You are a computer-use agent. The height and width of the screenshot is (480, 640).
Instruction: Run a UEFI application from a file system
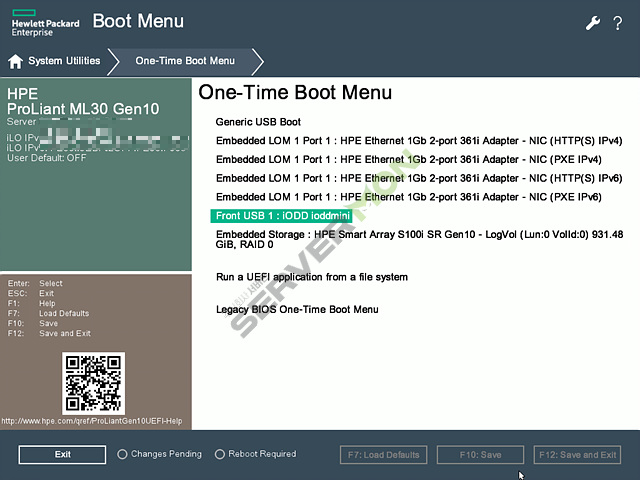(x=312, y=277)
